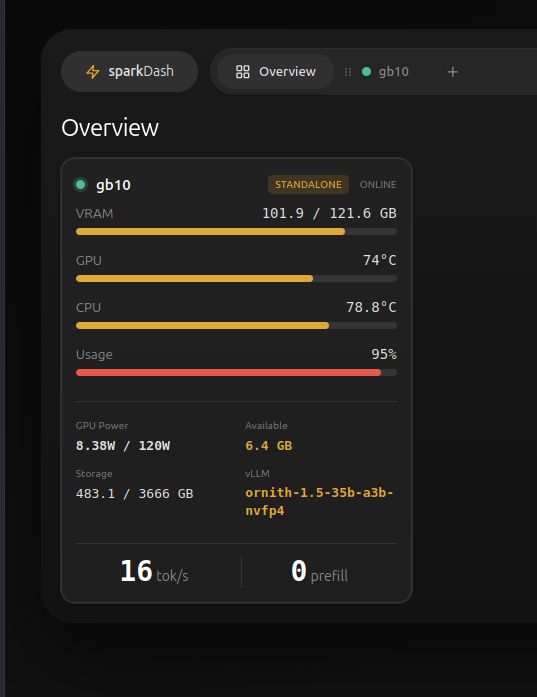Screen dimensions: 537x697
Task: Click the 0 prefill stat
Action: point(319,572)
